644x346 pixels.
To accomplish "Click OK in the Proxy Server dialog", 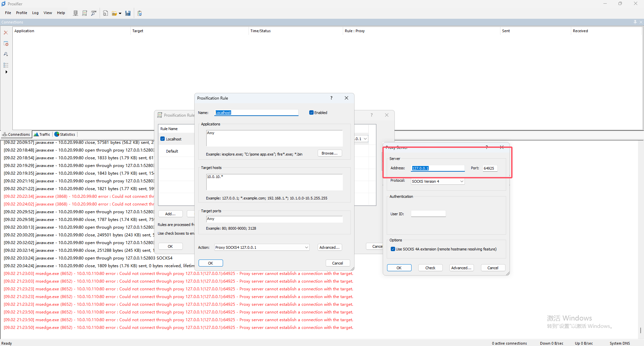I will (x=399, y=268).
